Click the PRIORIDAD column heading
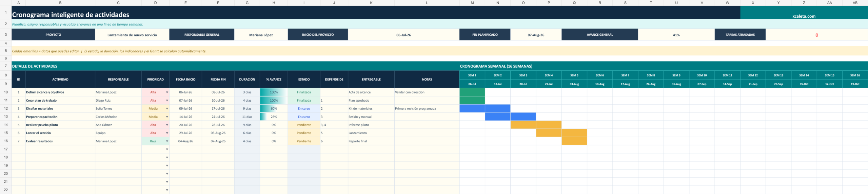 pos(155,79)
